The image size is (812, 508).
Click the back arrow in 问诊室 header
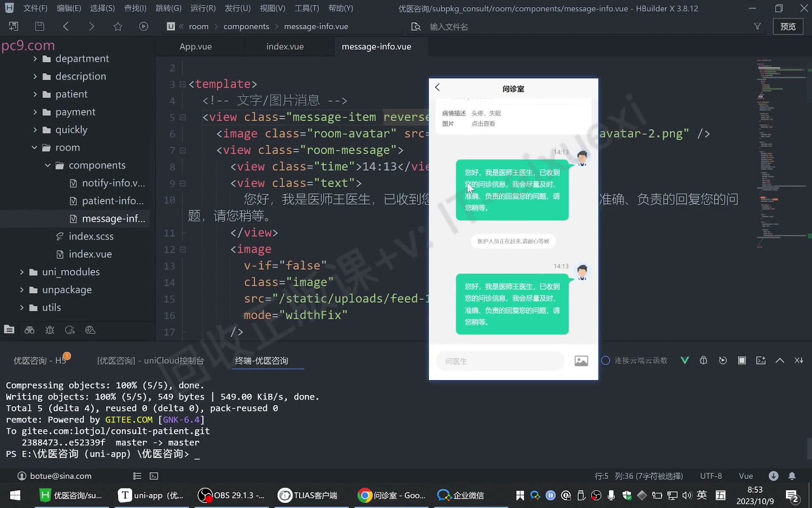pos(438,87)
